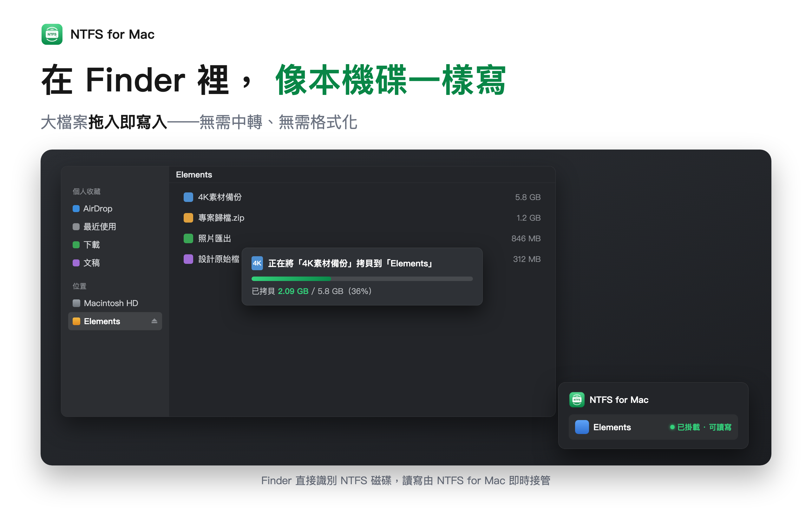Click the green 照片匯出 folder icon

(188, 238)
